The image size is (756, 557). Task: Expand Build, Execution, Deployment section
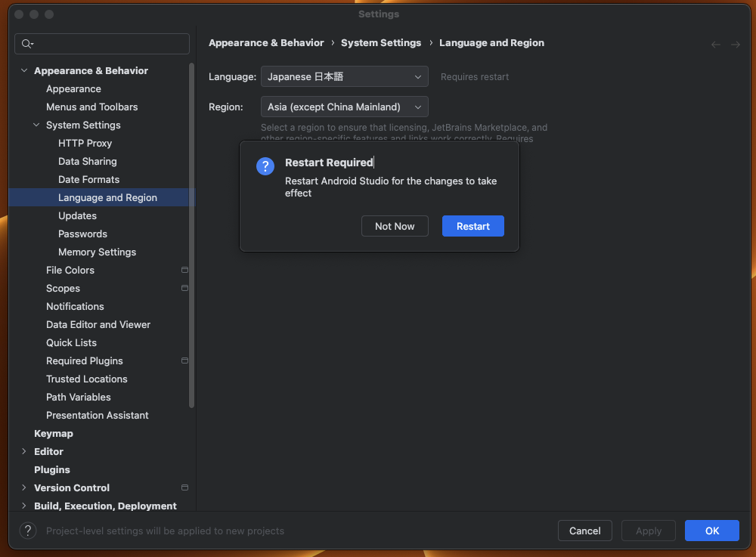pos(24,506)
